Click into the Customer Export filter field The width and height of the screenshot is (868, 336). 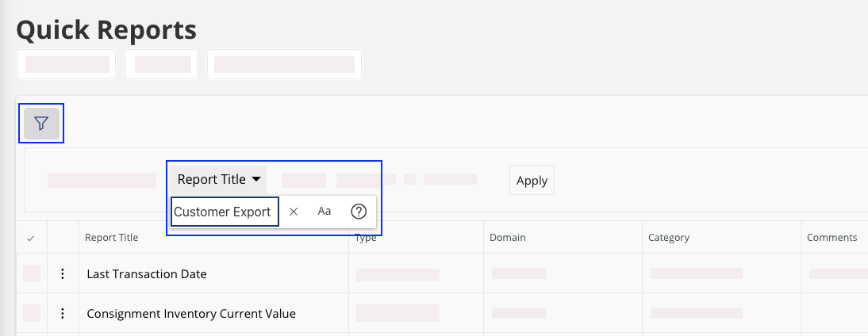(x=224, y=212)
